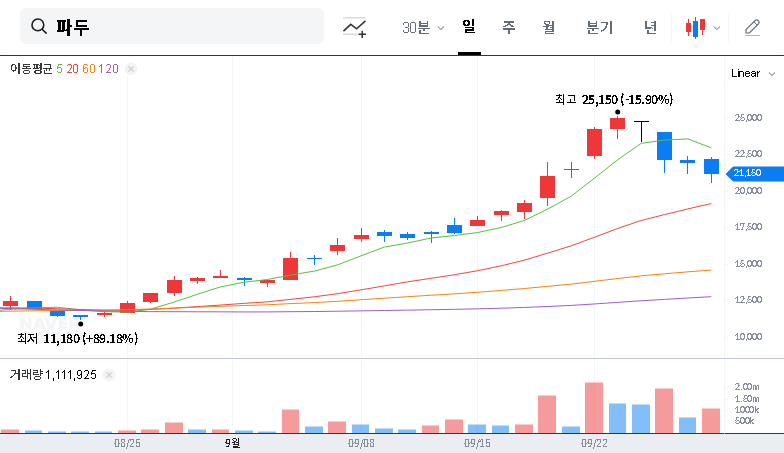
Task: Click the 이동평균 indicator label
Action: [x=31, y=69]
